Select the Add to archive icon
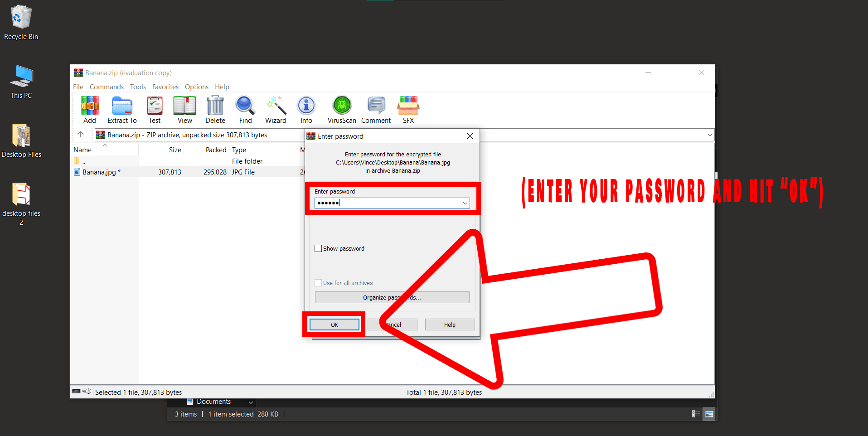Screen dimensions: 868x436 89,109
